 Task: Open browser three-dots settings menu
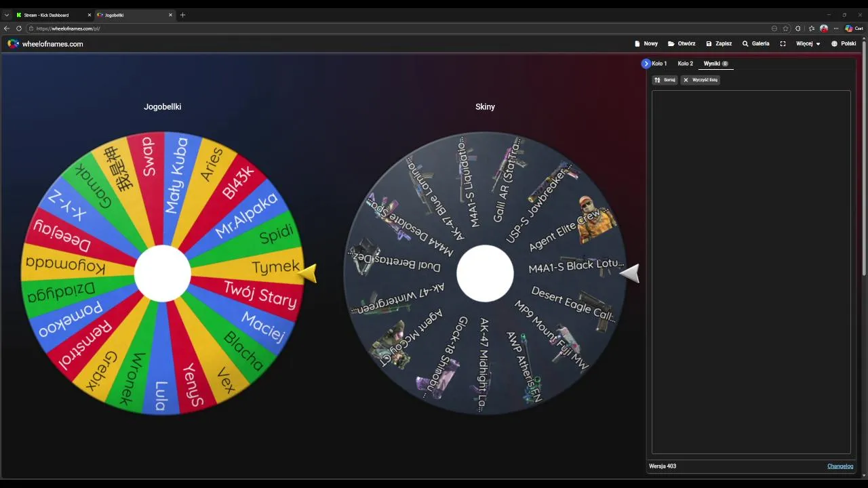click(x=836, y=28)
